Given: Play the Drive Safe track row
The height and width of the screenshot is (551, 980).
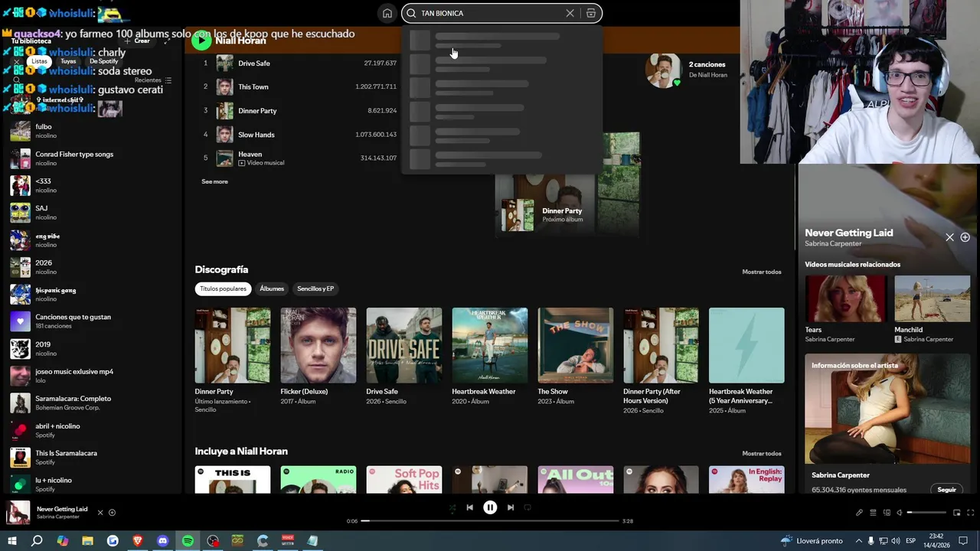Looking at the screenshot, I should (x=300, y=64).
